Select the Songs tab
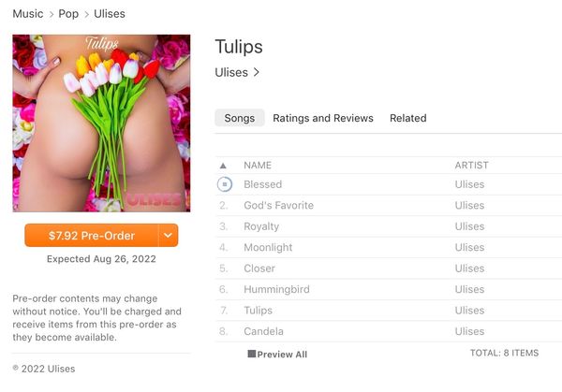This screenshot has height=392, width=562. tap(240, 118)
